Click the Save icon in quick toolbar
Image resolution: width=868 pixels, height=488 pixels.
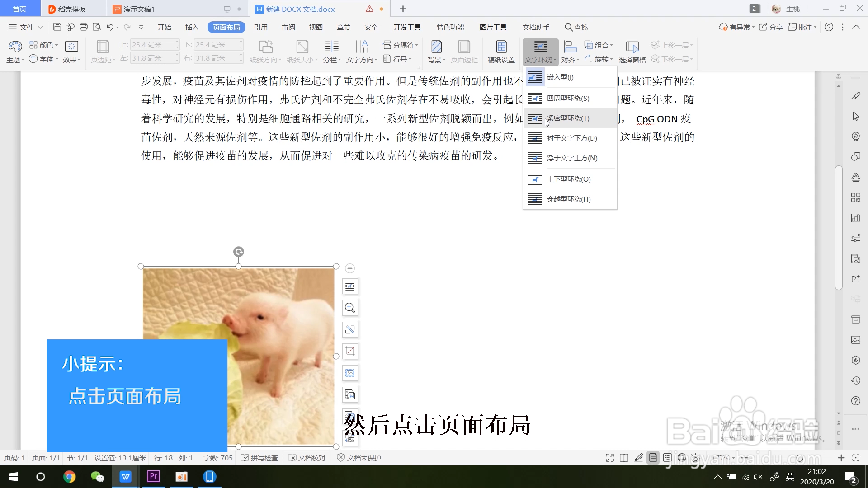pos(57,27)
